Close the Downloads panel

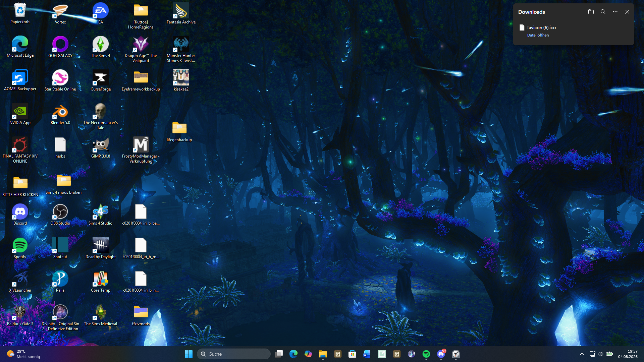pos(627,12)
